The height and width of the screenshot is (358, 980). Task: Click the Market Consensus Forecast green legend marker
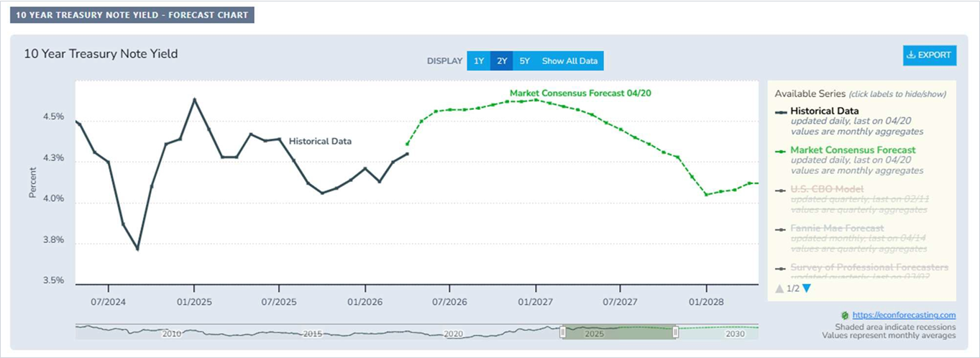click(781, 150)
